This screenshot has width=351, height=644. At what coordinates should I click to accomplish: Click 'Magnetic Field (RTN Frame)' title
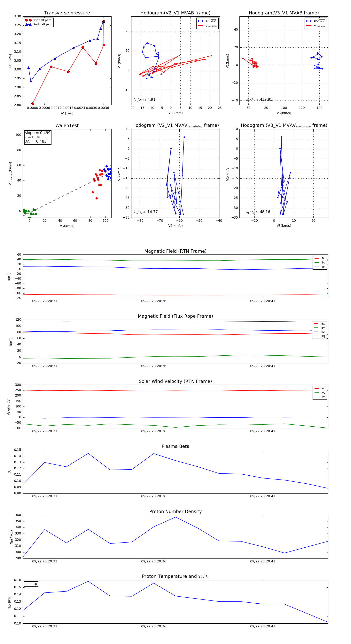(x=175, y=251)
